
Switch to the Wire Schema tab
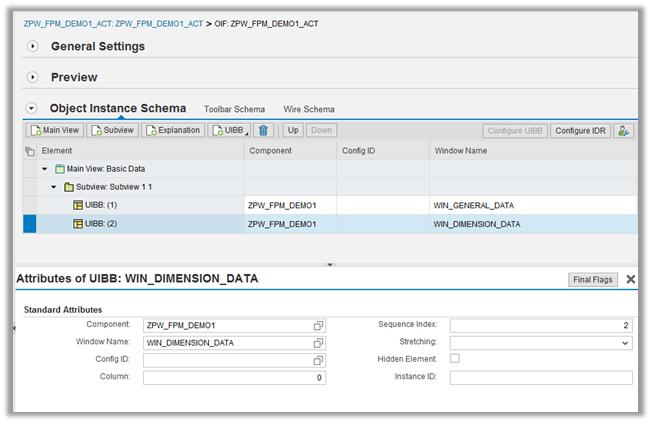click(x=308, y=109)
